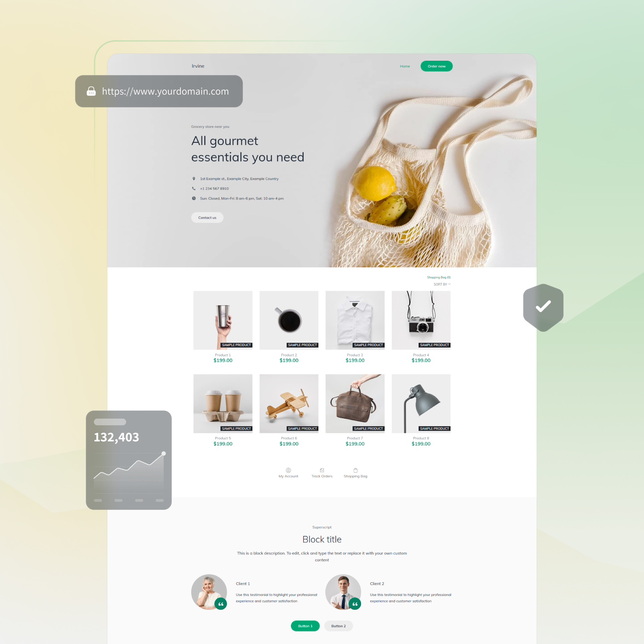Viewport: 644px width, 644px height.
Task: Expand the Shopping Bag (0) section
Action: click(x=439, y=277)
